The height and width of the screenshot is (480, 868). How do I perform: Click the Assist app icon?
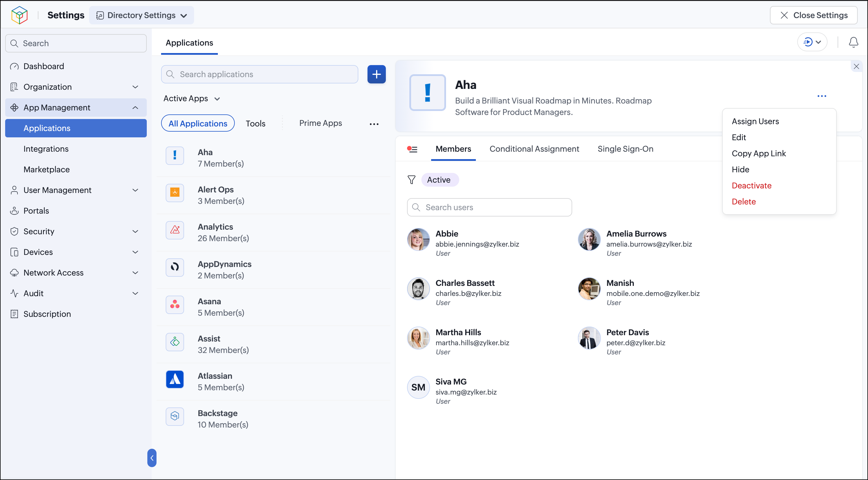tap(175, 342)
